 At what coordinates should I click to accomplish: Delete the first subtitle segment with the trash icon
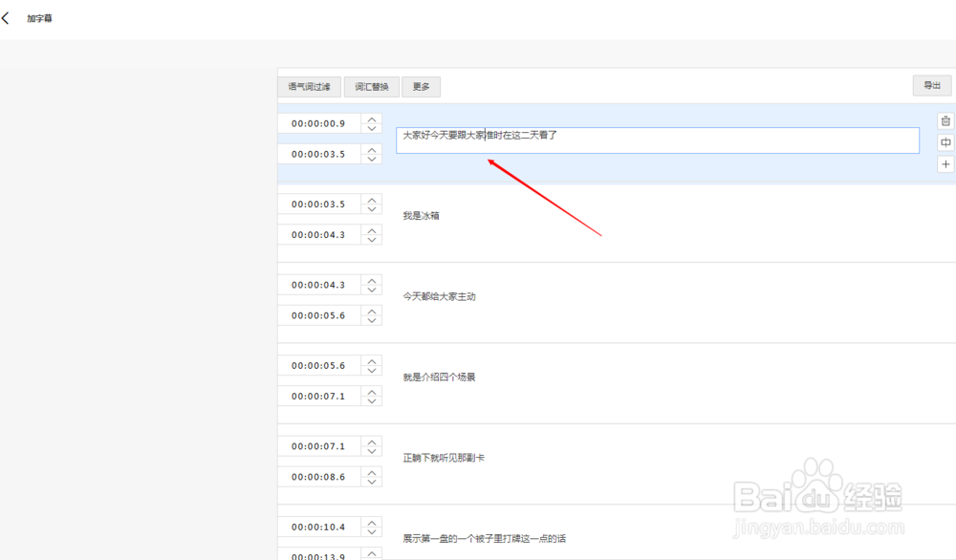pyautogui.click(x=945, y=120)
